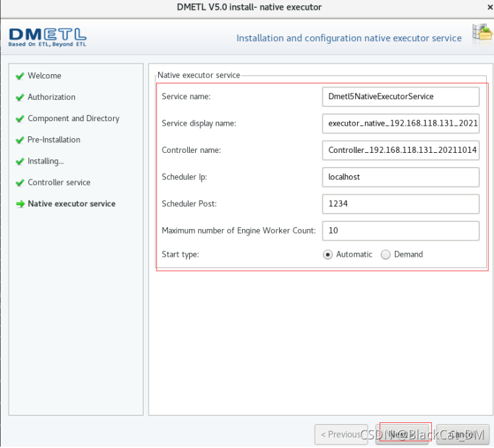Click the DMETL logo

pyautogui.click(x=48, y=37)
